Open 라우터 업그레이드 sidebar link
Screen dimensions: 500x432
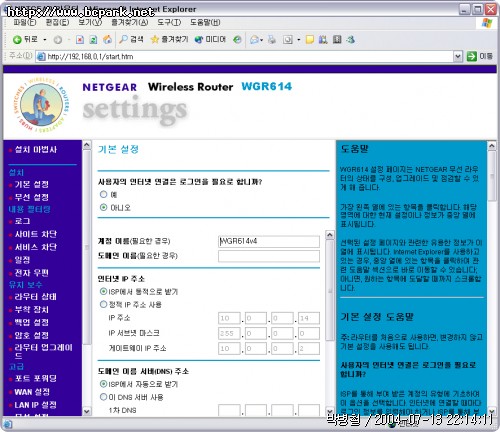coord(43,351)
